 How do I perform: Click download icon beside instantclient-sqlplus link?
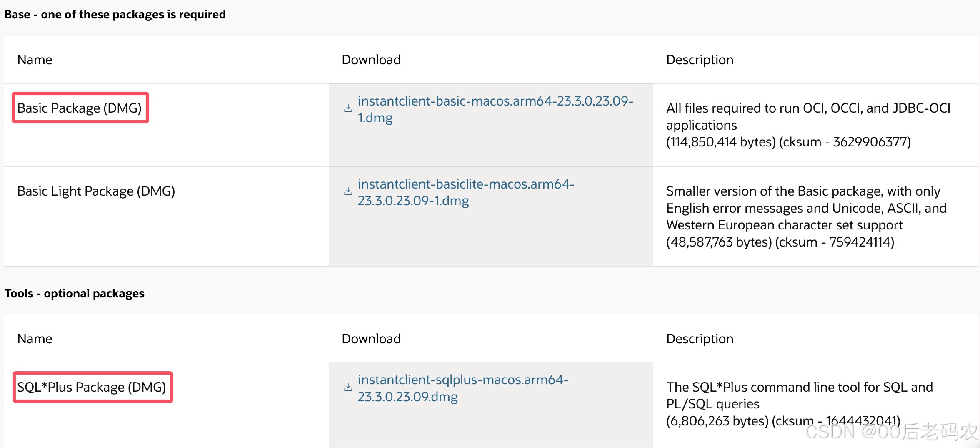pos(348,388)
